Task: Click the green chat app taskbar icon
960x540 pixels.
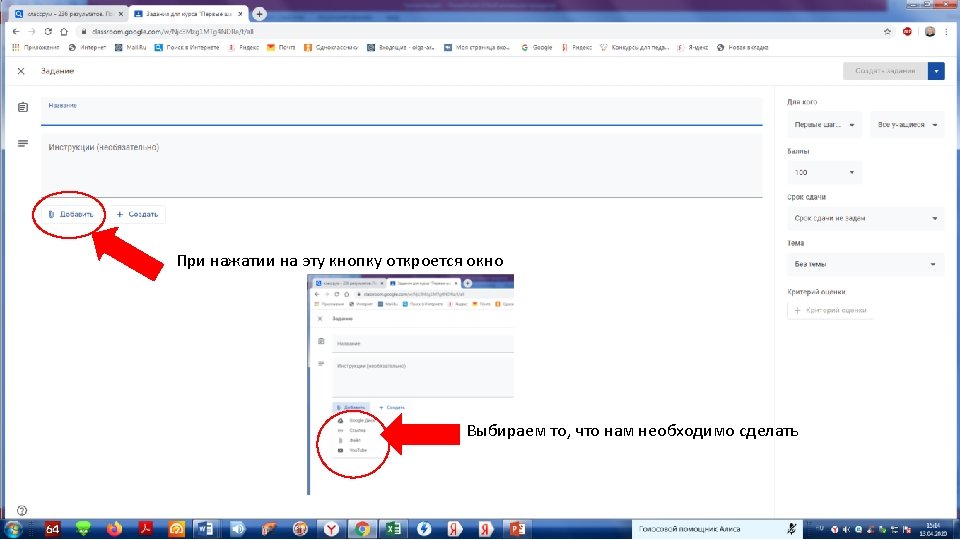Action: [x=83, y=529]
